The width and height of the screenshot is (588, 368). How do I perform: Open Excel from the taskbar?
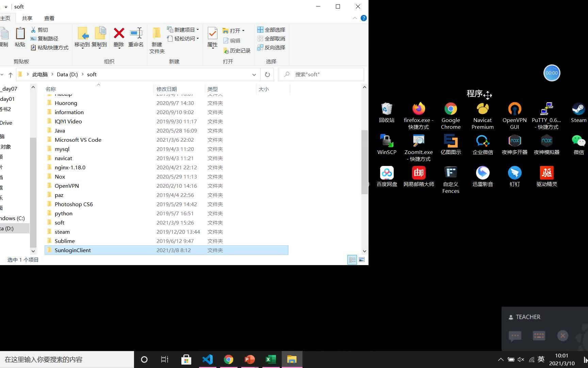(x=271, y=359)
